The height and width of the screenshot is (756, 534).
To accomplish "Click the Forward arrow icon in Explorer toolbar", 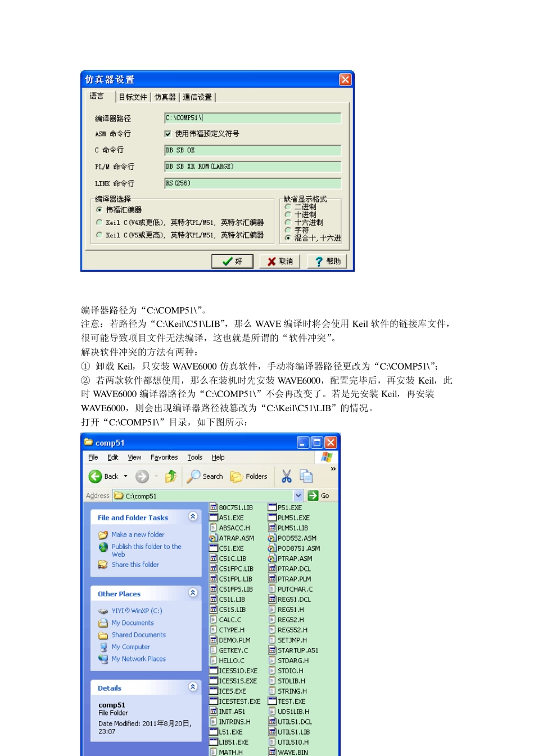I will pyautogui.click(x=142, y=476).
